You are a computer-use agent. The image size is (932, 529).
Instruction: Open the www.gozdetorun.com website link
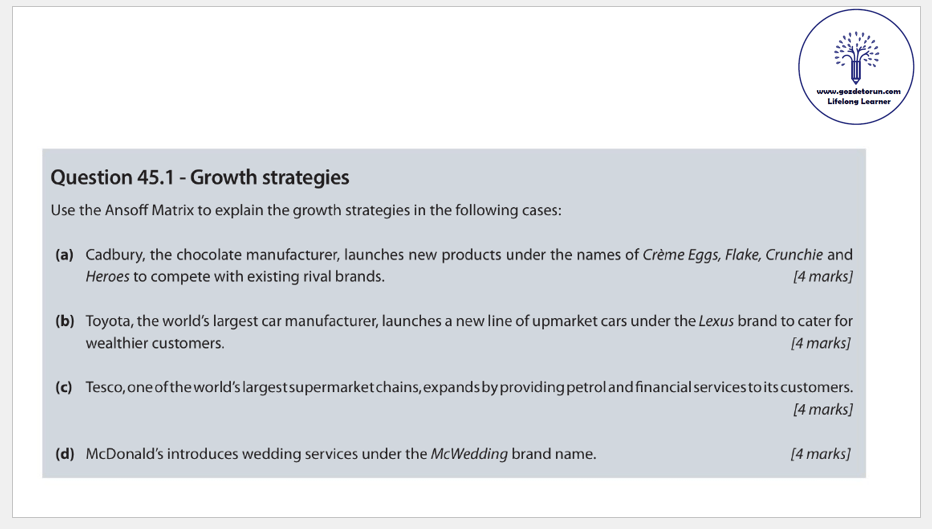point(858,91)
